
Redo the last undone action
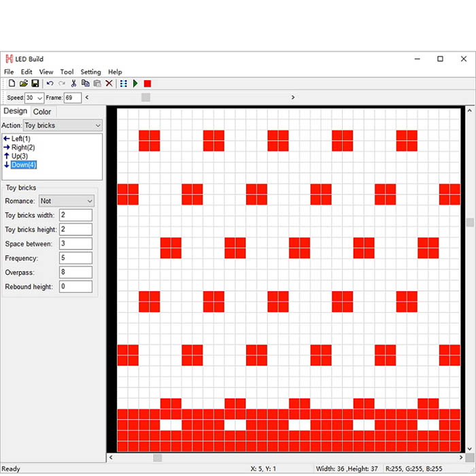point(62,84)
